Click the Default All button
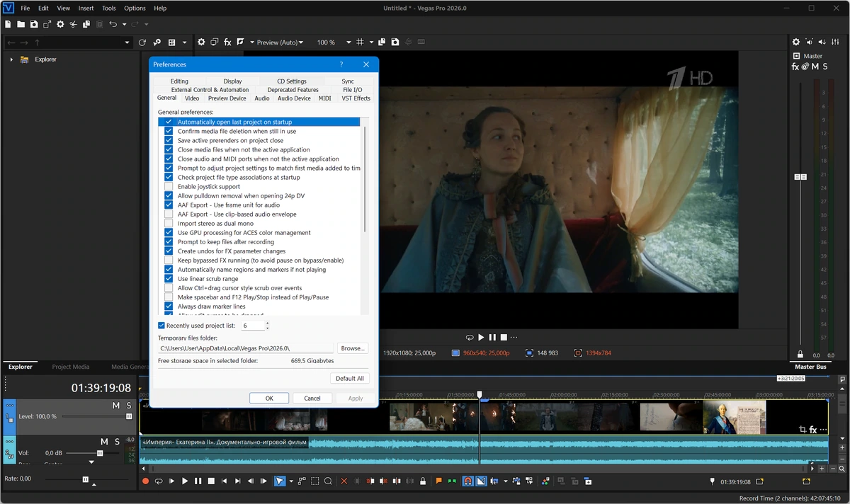The image size is (850, 504). [350, 379]
